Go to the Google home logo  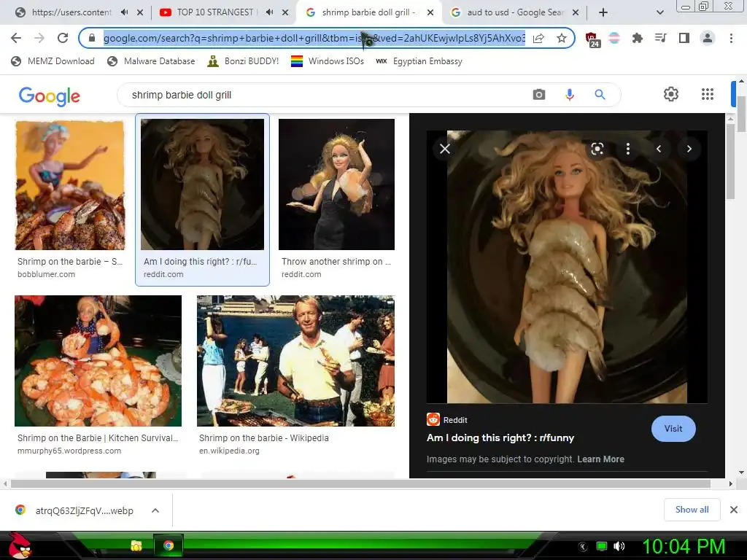coord(50,96)
